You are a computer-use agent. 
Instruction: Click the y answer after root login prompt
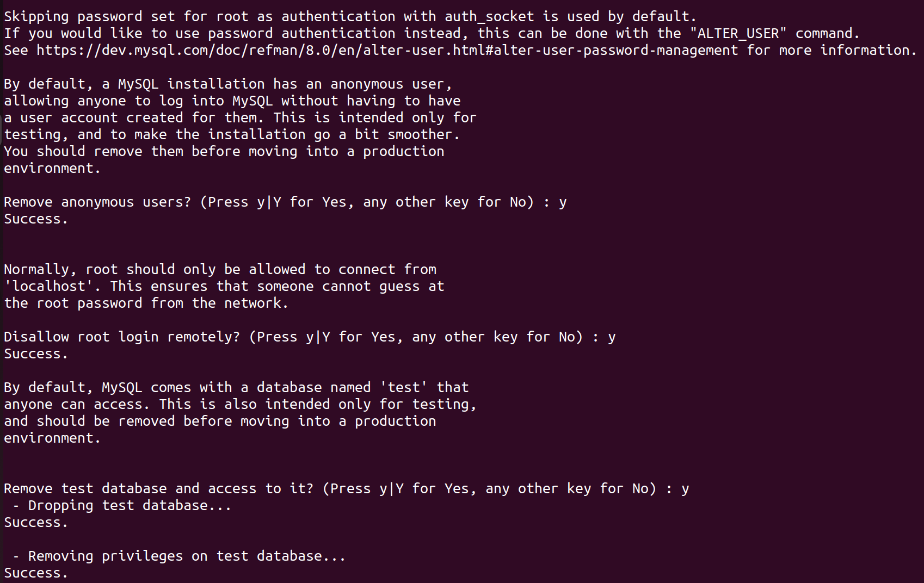612,337
